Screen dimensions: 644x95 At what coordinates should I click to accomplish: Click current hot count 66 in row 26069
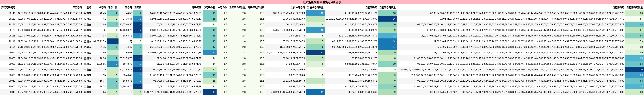pos(635,75)
